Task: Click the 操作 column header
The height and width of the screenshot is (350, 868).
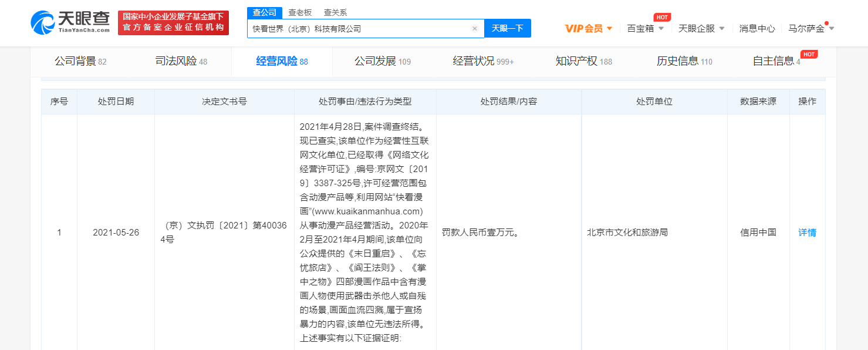Action: coord(808,102)
